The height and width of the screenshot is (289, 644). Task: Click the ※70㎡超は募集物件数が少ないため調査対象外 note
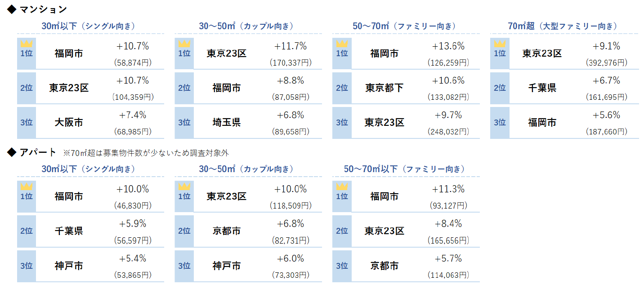click(x=146, y=153)
